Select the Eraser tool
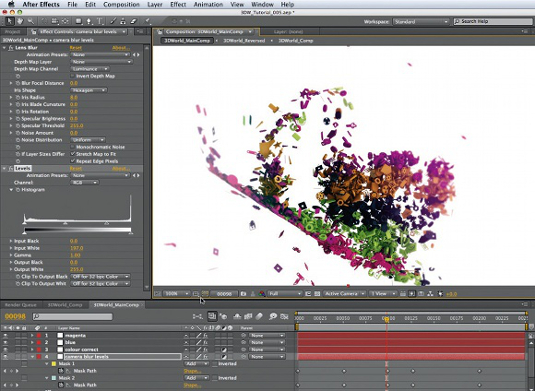This screenshot has width=535, height=391. pos(133,21)
